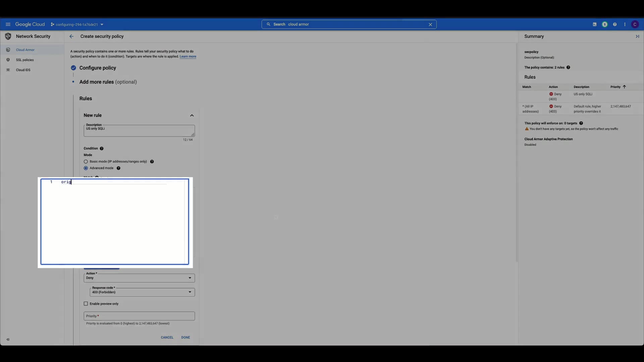Open the three-dot settings menu
644x362 pixels.
(x=625, y=24)
